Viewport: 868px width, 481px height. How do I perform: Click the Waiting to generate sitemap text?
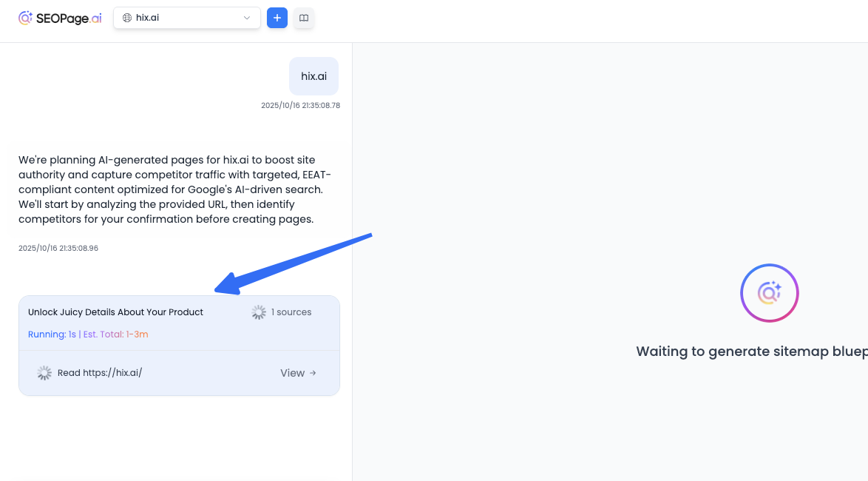[x=751, y=351]
